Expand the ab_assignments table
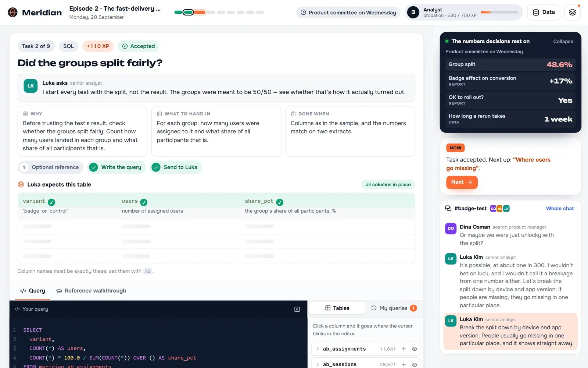The image size is (588, 368). coord(318,349)
